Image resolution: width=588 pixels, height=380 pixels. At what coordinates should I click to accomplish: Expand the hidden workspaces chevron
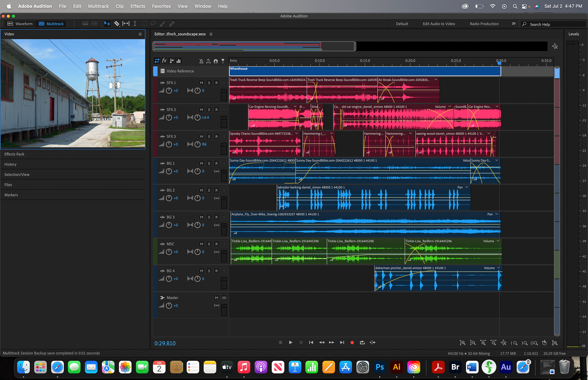pyautogui.click(x=514, y=24)
